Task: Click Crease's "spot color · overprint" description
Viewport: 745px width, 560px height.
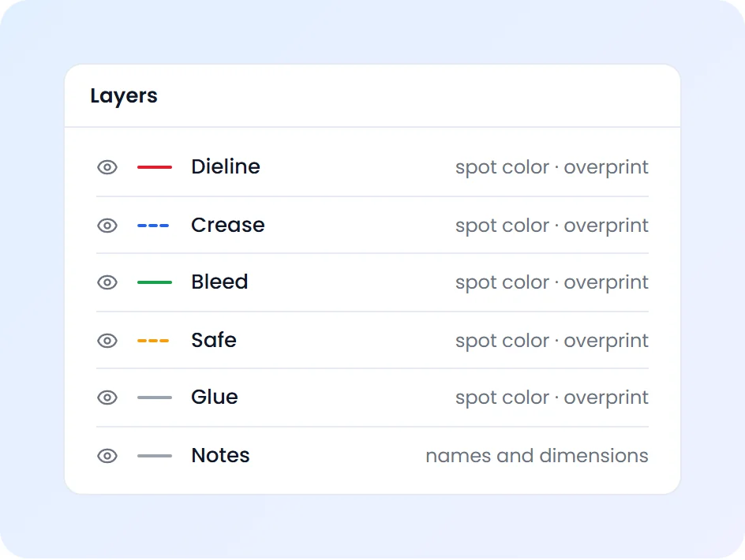Action: tap(552, 226)
